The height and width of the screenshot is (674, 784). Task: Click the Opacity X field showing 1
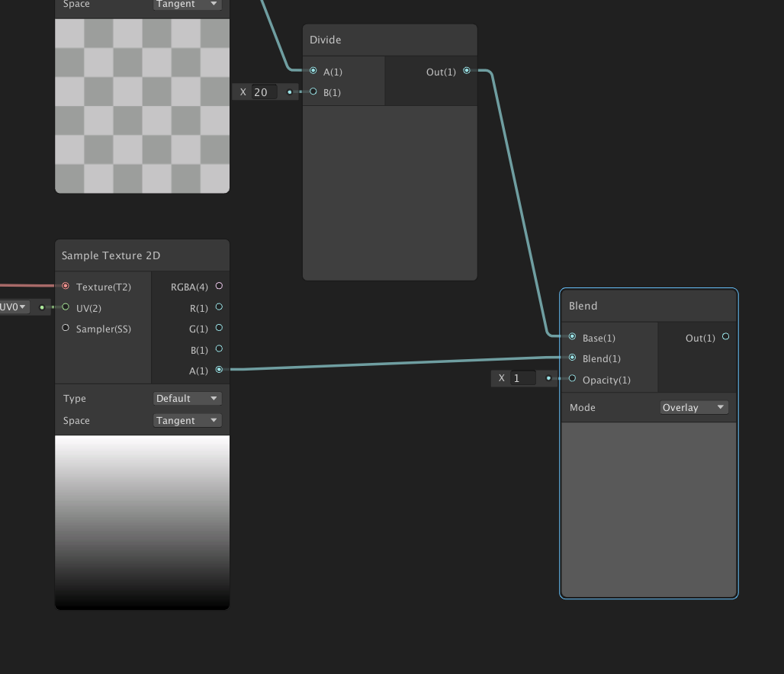[522, 378]
